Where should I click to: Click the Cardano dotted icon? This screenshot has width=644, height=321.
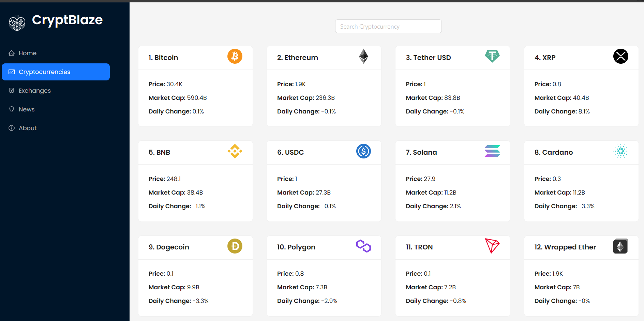tap(621, 151)
